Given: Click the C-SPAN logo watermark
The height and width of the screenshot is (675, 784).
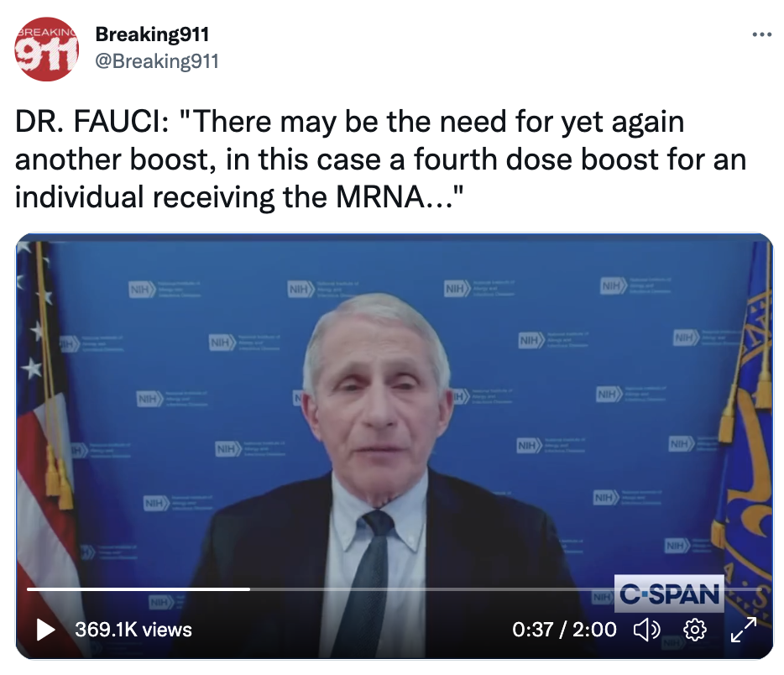Looking at the screenshot, I should click(669, 594).
